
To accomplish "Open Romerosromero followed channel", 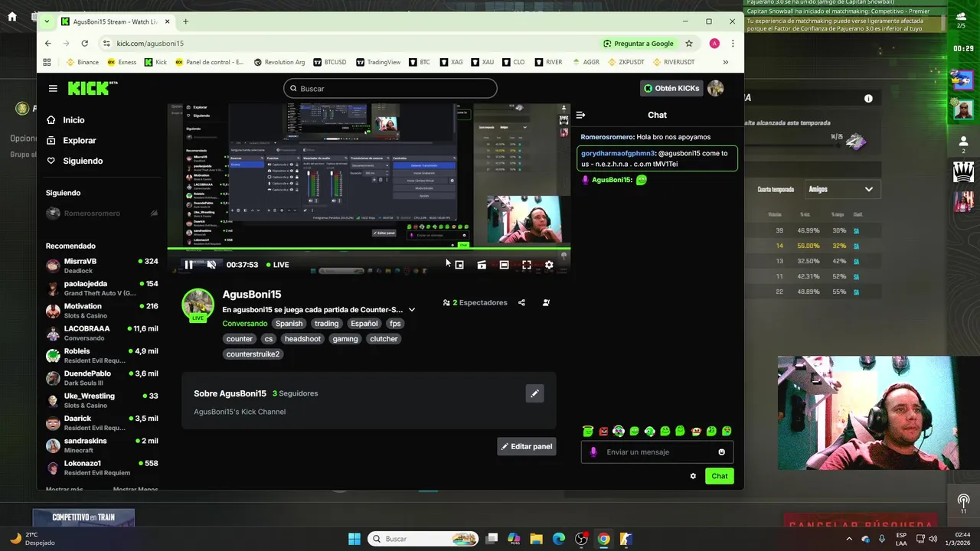I will point(102,214).
